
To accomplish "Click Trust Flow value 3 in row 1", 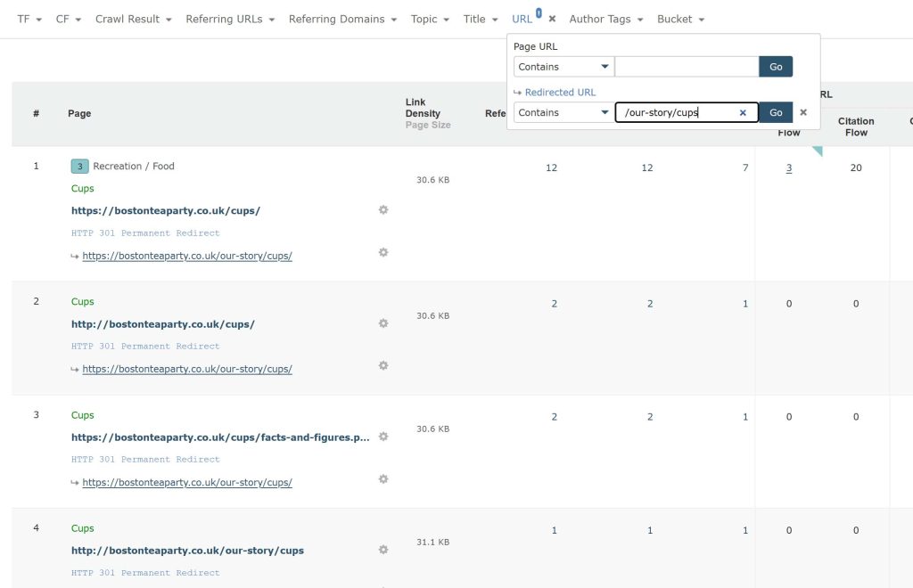I will click(789, 168).
